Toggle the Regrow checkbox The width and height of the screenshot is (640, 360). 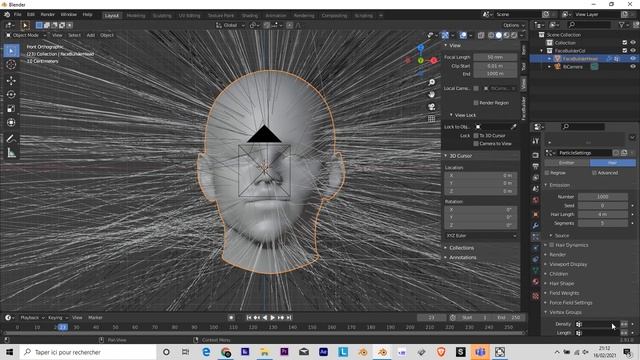point(547,173)
